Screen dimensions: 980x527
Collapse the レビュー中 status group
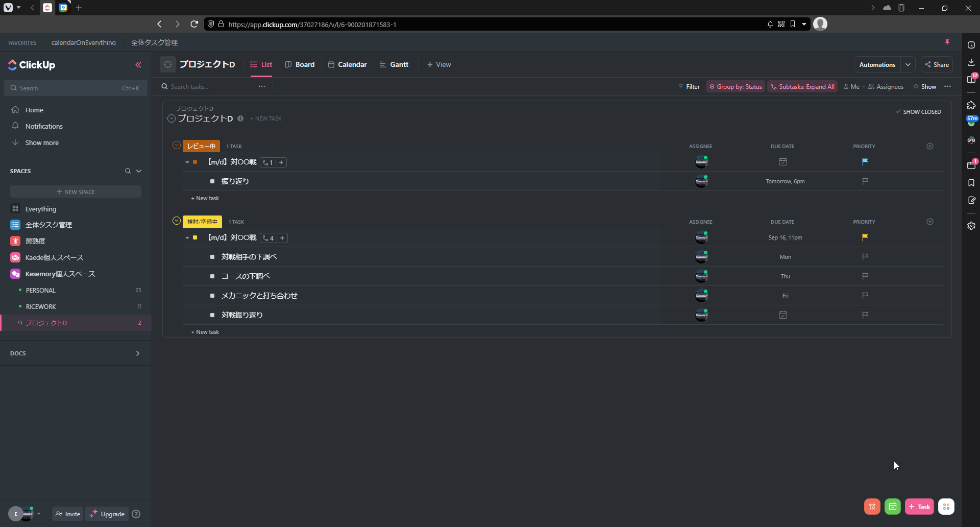click(177, 146)
